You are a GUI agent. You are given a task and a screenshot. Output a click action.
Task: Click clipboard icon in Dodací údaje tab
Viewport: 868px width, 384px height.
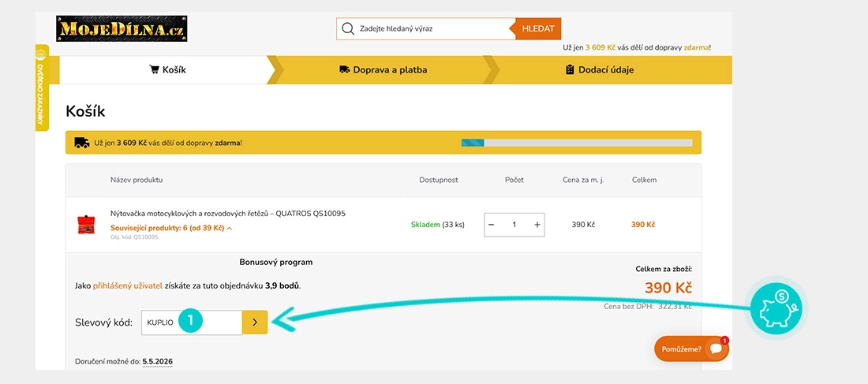click(570, 69)
